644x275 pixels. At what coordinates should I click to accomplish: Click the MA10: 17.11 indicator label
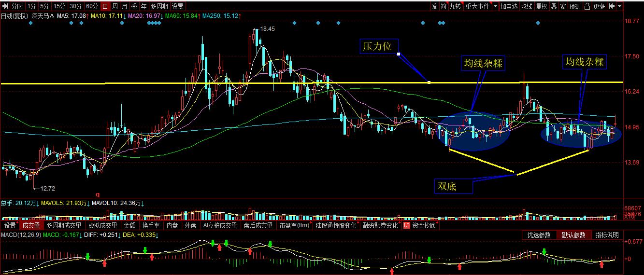(109, 16)
